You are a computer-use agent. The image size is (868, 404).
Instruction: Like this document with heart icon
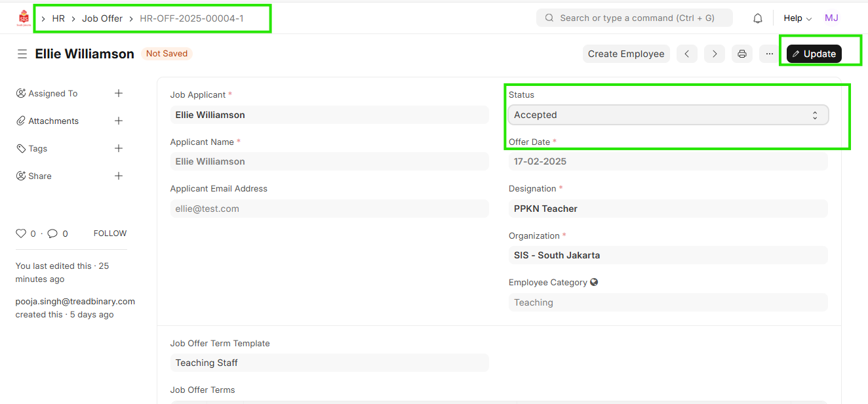21,233
